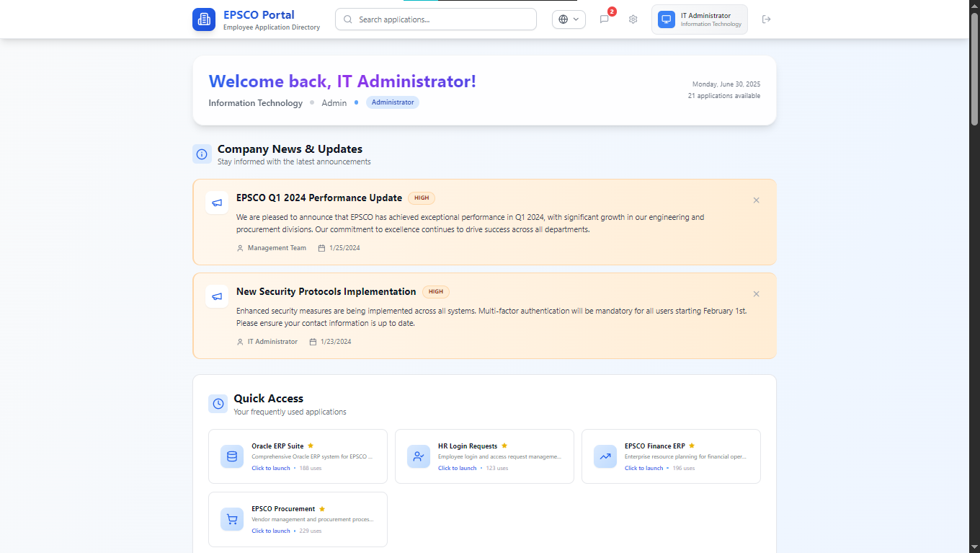
Task: Open the messages icon with badge 2
Action: click(x=605, y=19)
